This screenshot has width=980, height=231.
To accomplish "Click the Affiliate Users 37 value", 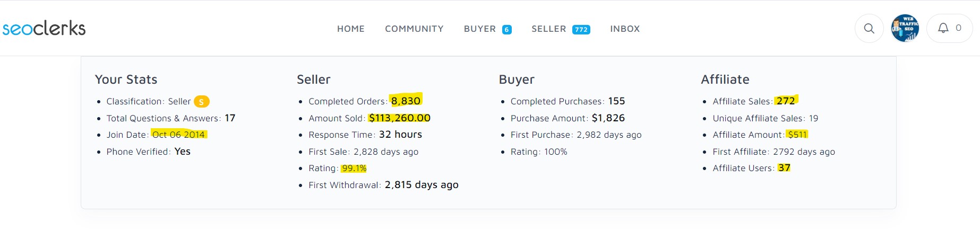I will tap(784, 168).
